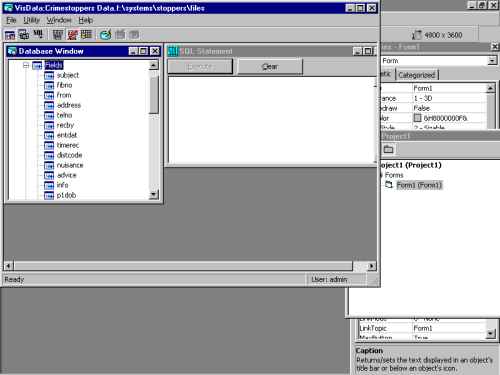500x375 pixels.
Task: Click the Database Window vertical scroll thumb
Action: point(153,95)
